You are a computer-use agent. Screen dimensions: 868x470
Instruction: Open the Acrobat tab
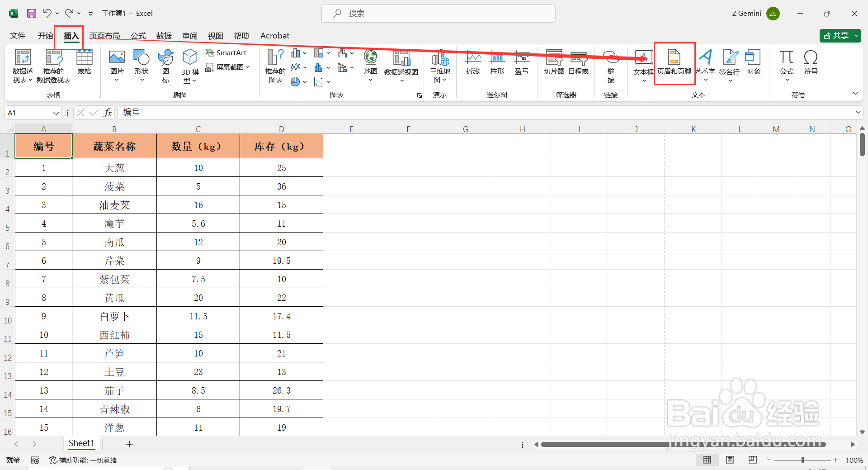[x=275, y=36]
